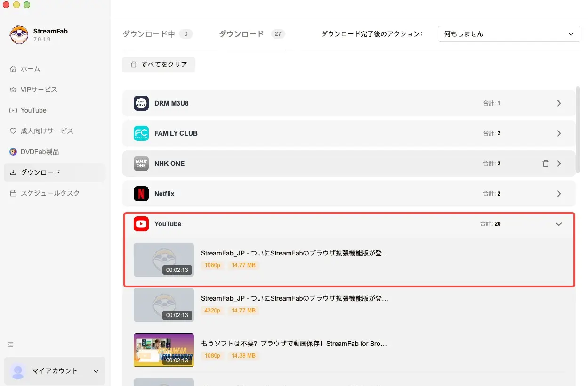The height and width of the screenshot is (386, 588).
Task: Click the 14.38 MB size tag
Action: pos(244,356)
